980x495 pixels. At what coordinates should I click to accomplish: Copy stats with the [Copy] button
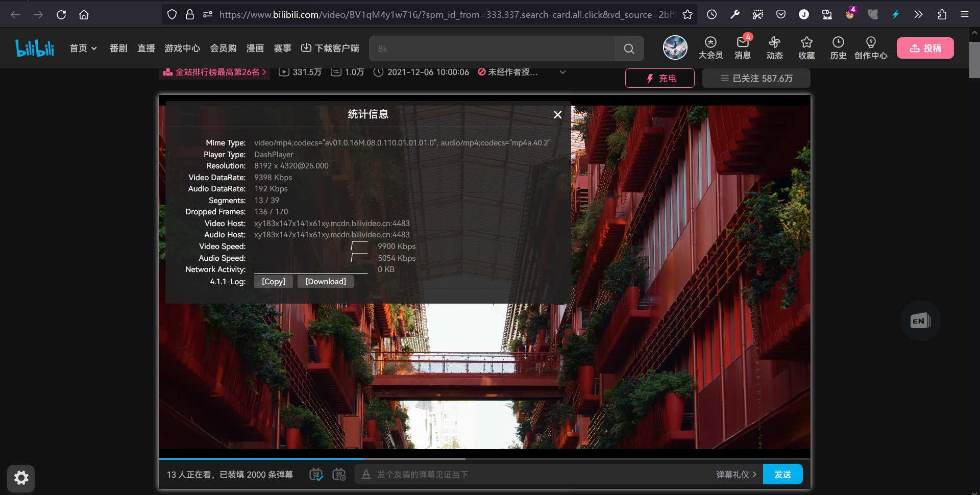coord(273,281)
